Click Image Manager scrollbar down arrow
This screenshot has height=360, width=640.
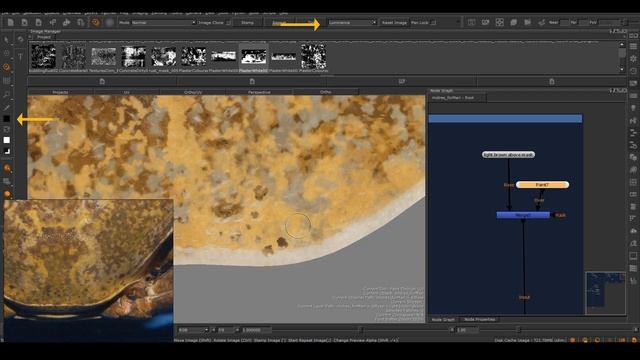[622, 69]
